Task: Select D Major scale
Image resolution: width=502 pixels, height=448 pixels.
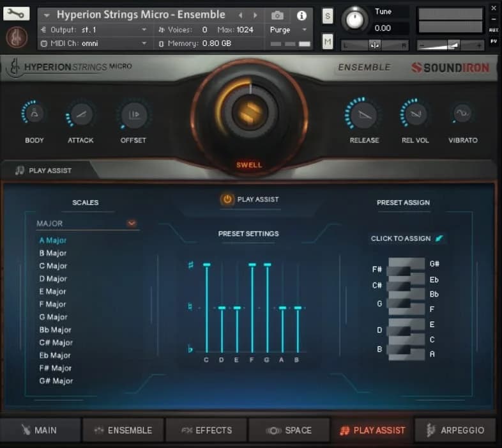Action: pyautogui.click(x=53, y=279)
